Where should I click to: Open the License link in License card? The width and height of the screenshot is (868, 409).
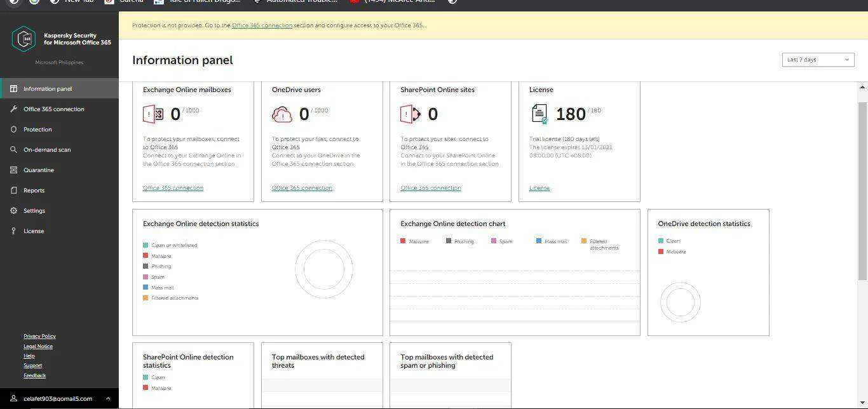[539, 188]
